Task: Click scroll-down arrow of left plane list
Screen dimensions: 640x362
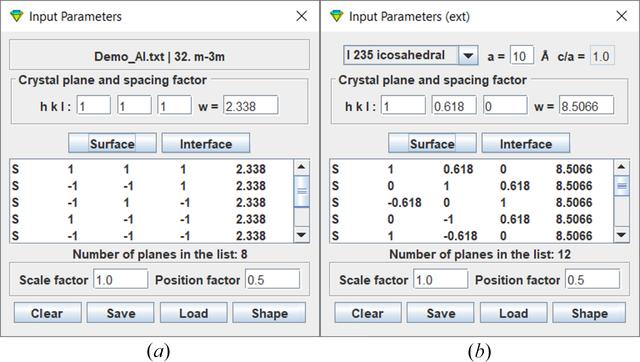Action: [x=301, y=235]
